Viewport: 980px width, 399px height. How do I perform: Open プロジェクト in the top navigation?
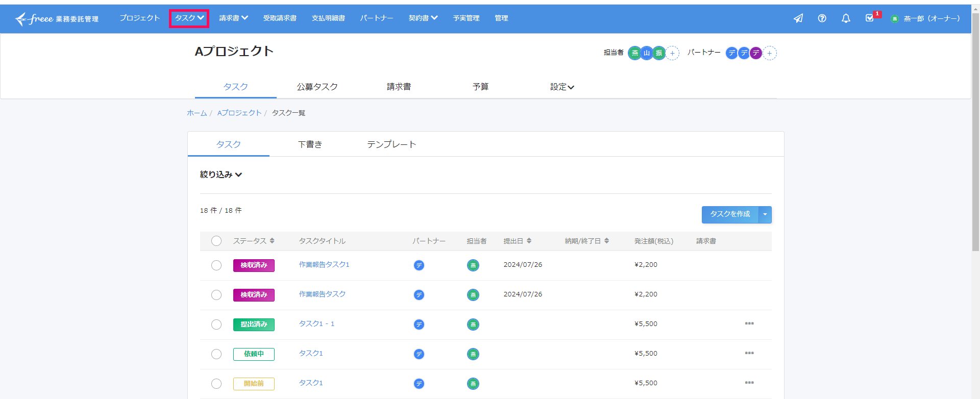tap(140, 18)
